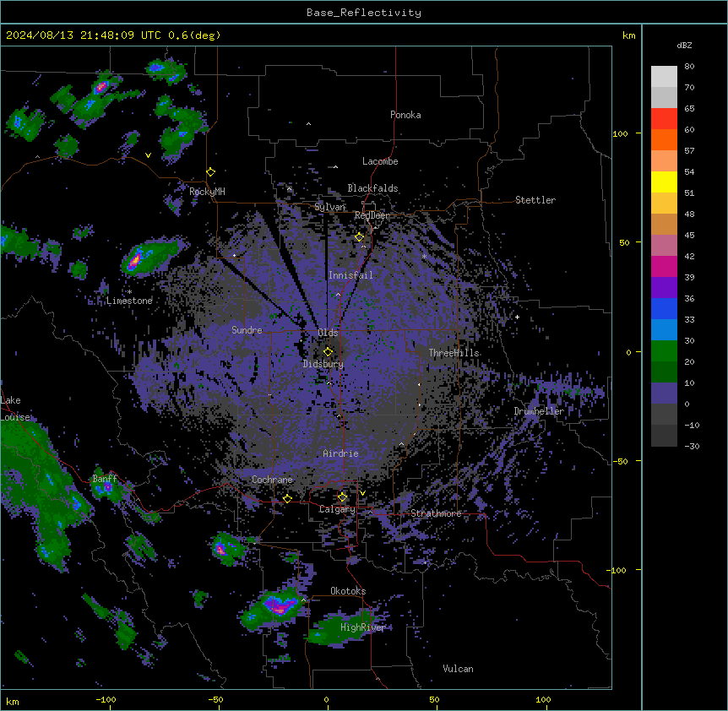Click the -100 tick on bottom axis
728x711 pixels.
point(106,699)
